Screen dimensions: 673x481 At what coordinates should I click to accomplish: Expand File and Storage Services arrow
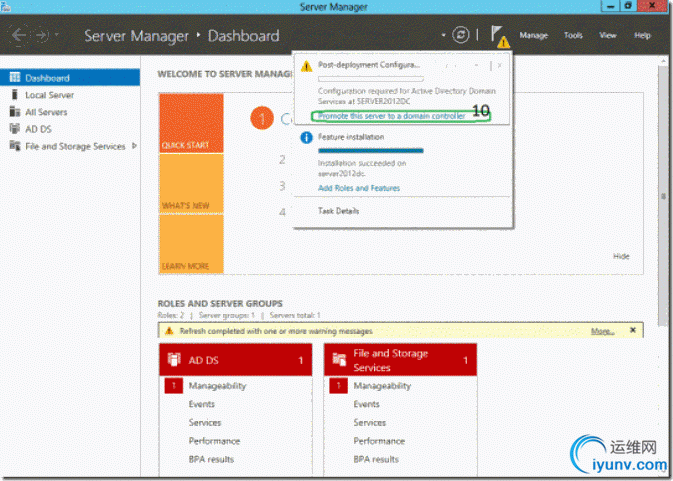(134, 146)
